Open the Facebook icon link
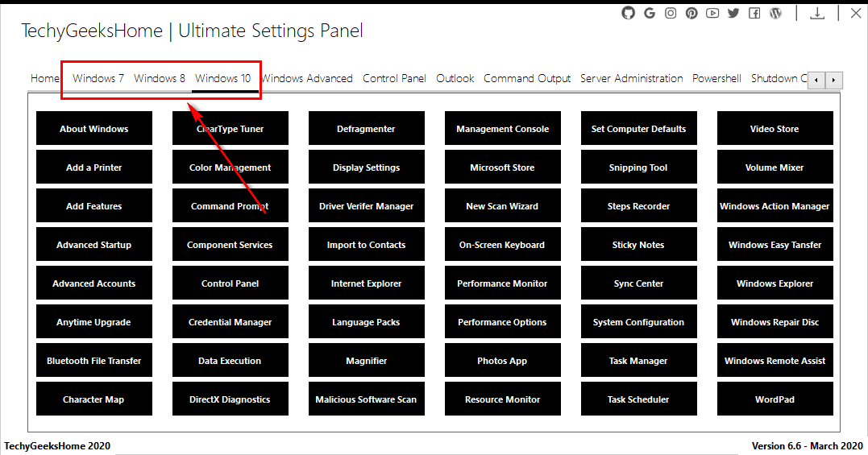 tap(754, 13)
